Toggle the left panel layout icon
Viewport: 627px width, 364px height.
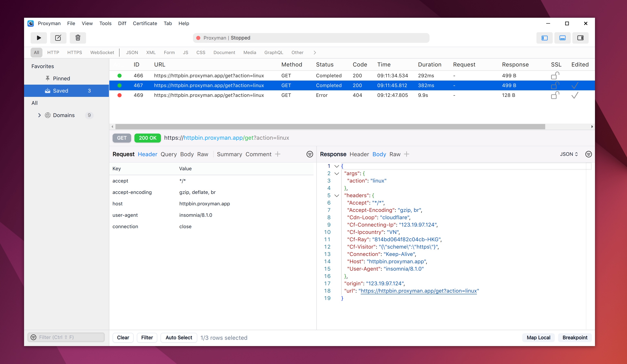544,38
